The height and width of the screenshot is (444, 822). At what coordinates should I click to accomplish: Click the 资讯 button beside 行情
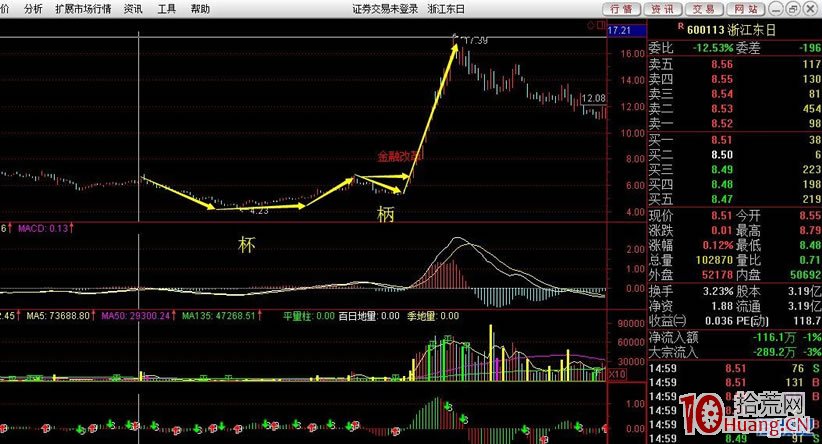coord(662,9)
